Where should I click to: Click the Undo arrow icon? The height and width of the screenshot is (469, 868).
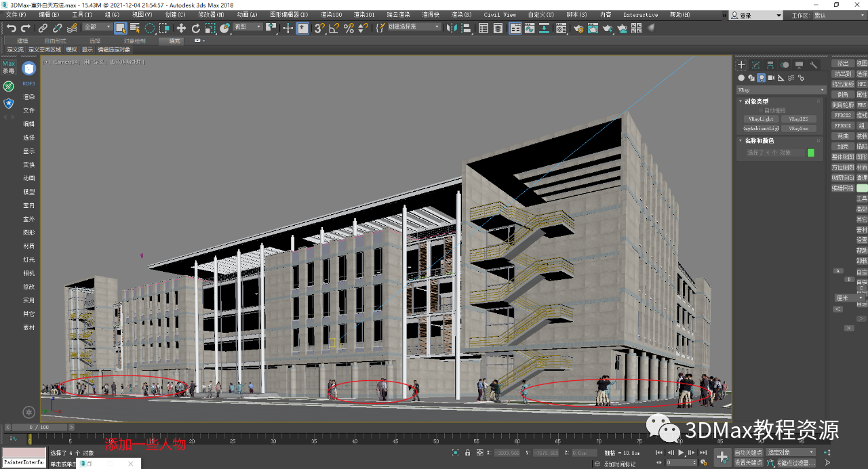point(12,28)
